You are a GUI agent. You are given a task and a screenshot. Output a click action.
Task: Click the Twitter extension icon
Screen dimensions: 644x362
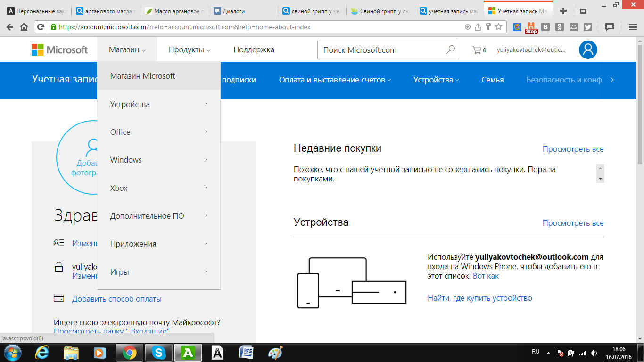click(x=587, y=27)
